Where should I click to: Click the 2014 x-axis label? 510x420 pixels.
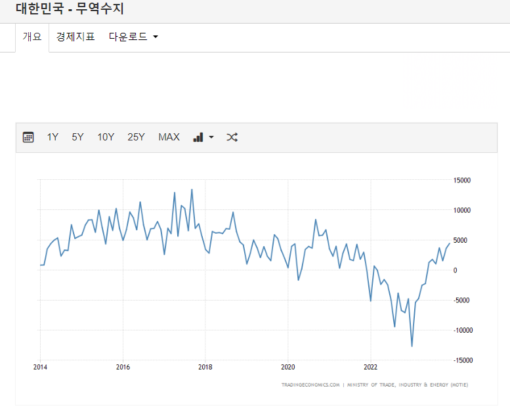40,367
